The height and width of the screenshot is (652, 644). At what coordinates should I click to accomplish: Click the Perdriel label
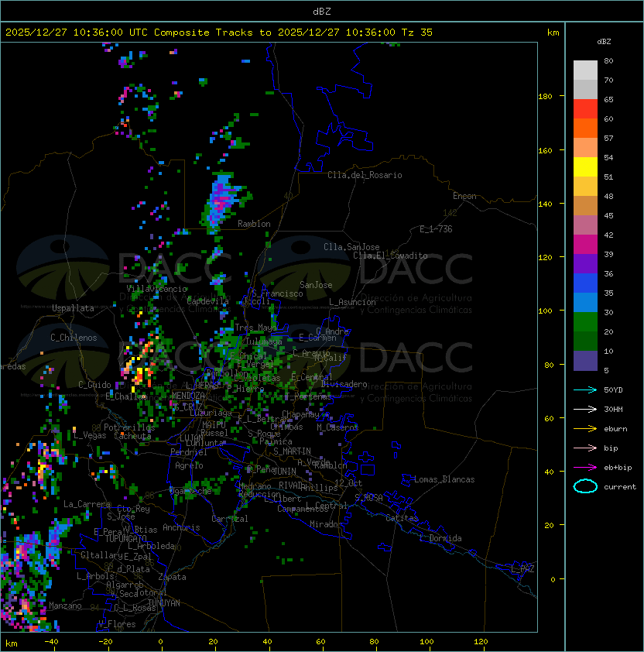tap(189, 452)
